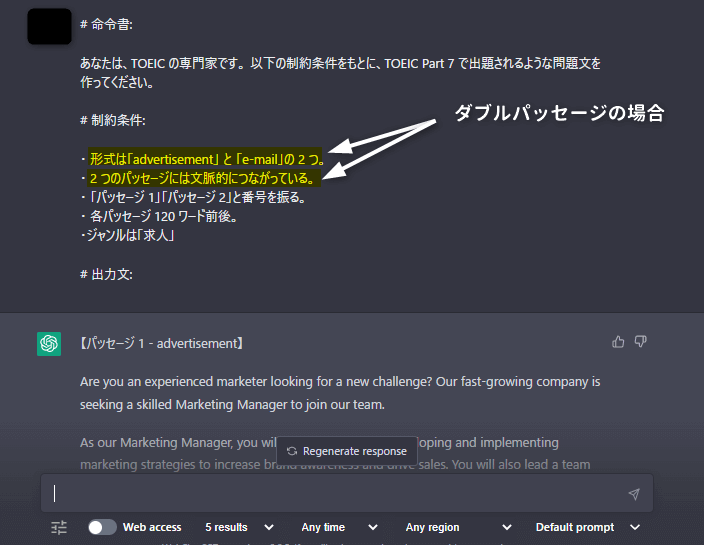The image size is (704, 545).
Task: Click the send message paper plane icon
Action: (634, 494)
